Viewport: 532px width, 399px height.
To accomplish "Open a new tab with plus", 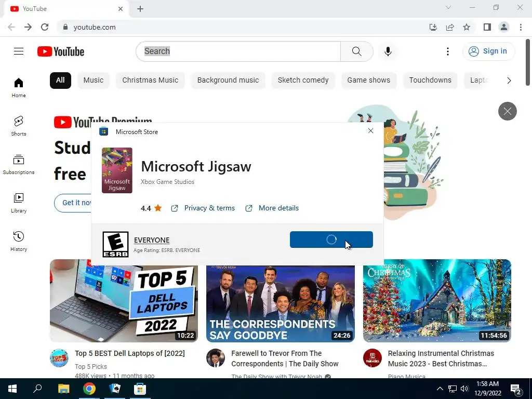I will pos(140,9).
